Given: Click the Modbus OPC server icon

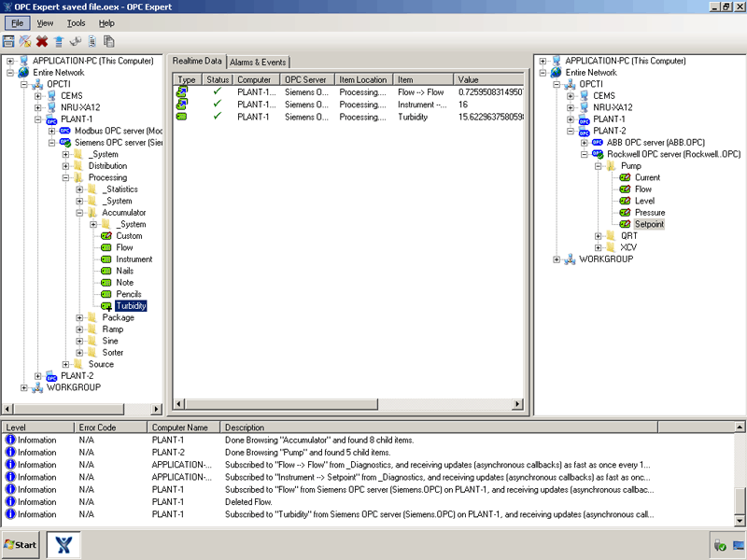Looking at the screenshot, I should point(65,131).
